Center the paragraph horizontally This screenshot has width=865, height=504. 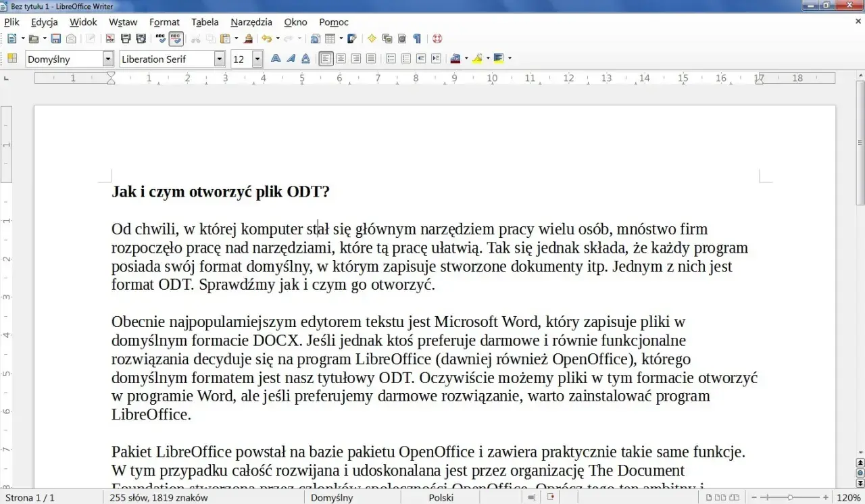341,59
